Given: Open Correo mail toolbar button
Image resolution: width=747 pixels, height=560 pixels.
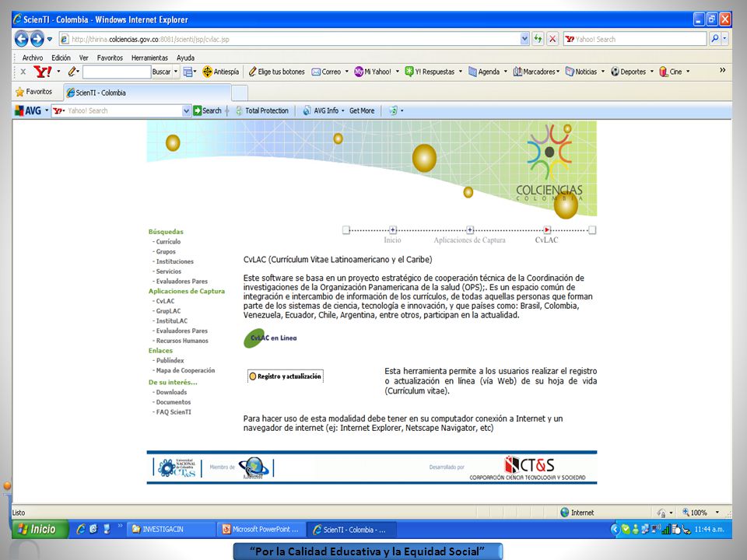Looking at the screenshot, I should coord(326,72).
